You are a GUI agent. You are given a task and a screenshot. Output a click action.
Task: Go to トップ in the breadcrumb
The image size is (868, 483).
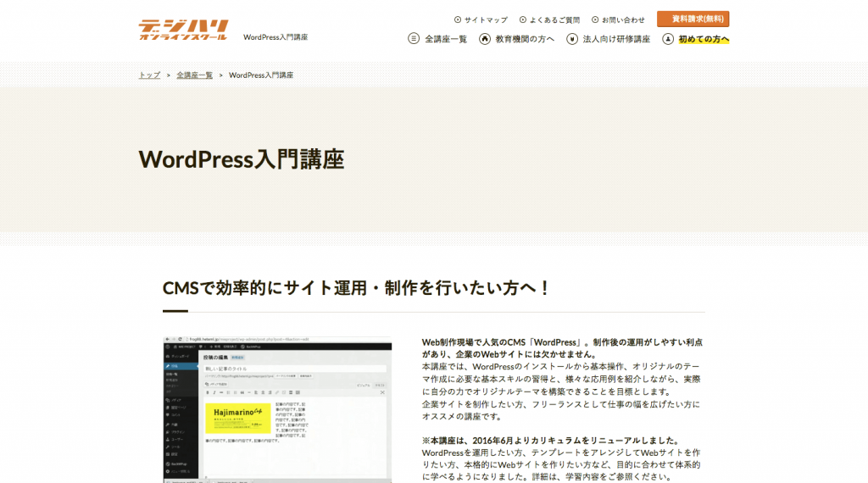(x=149, y=75)
